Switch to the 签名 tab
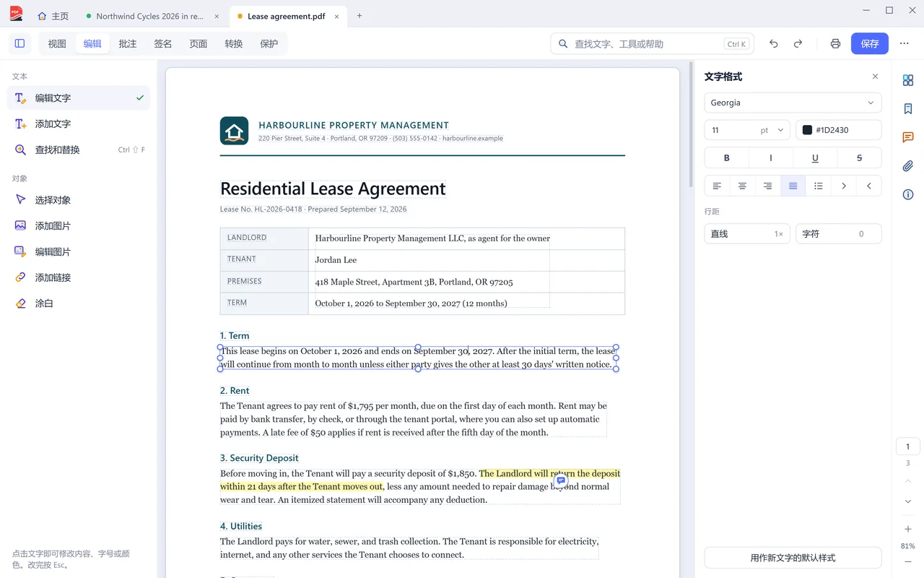Viewport: 924px width, 578px height. pos(163,43)
